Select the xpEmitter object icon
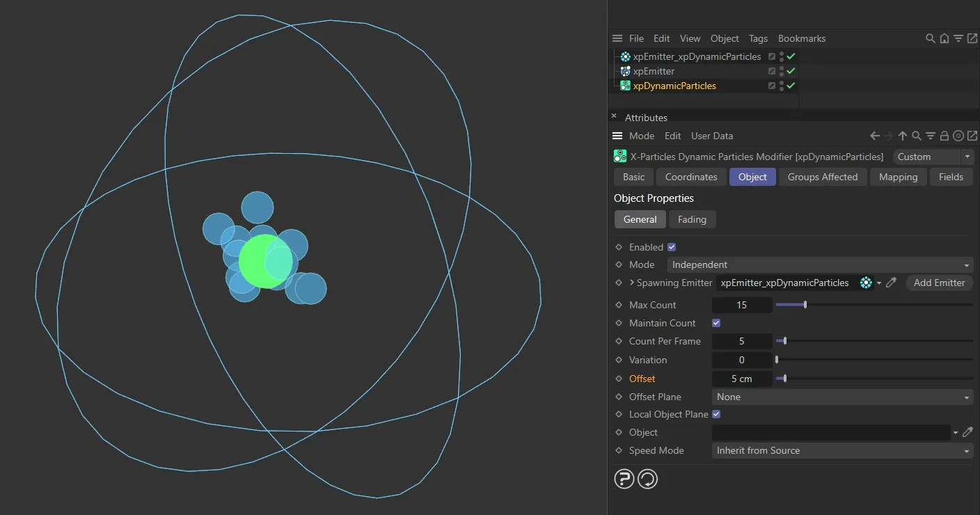This screenshot has height=515, width=980. (624, 71)
